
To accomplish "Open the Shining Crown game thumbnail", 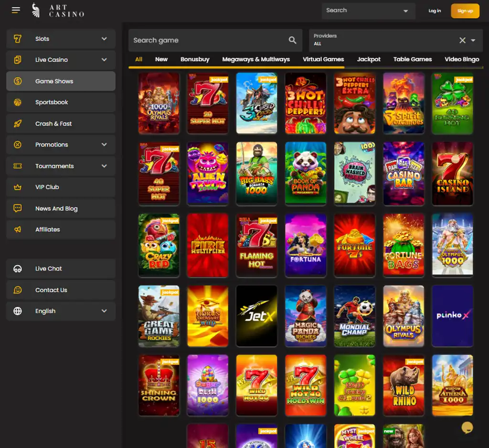I will tap(159, 385).
